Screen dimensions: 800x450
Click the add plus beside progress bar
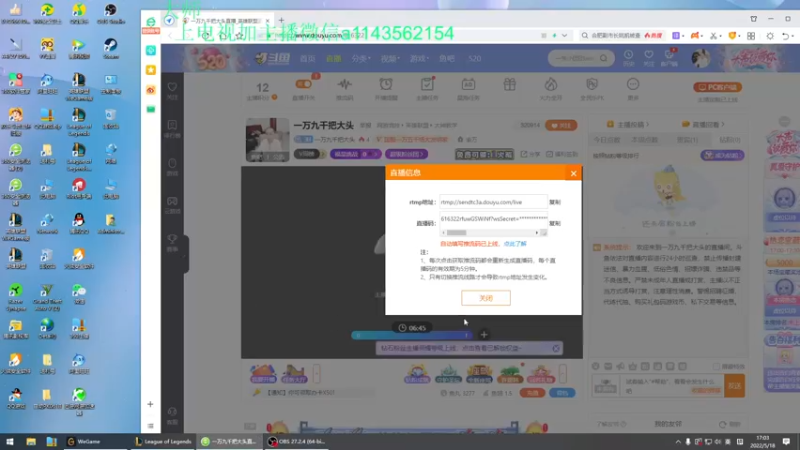(484, 335)
